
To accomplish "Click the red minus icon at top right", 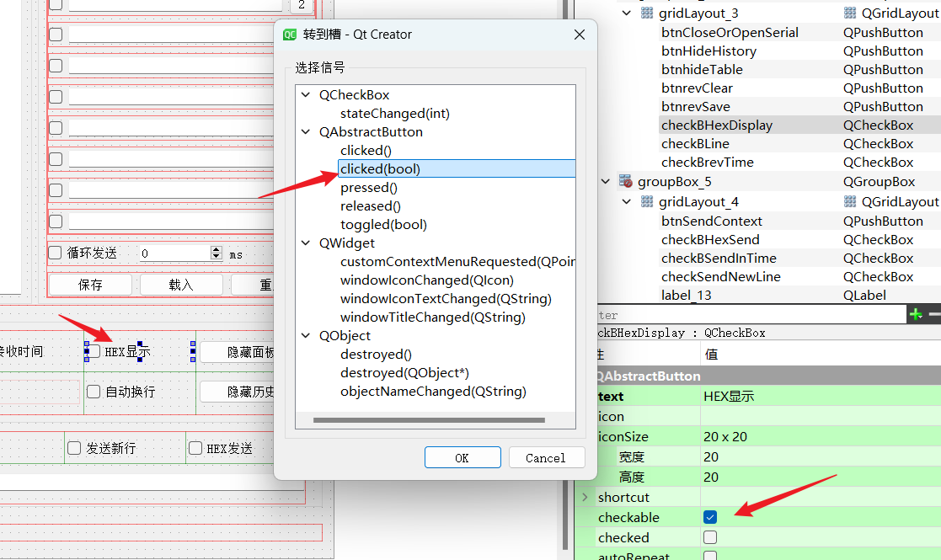I will [x=937, y=314].
